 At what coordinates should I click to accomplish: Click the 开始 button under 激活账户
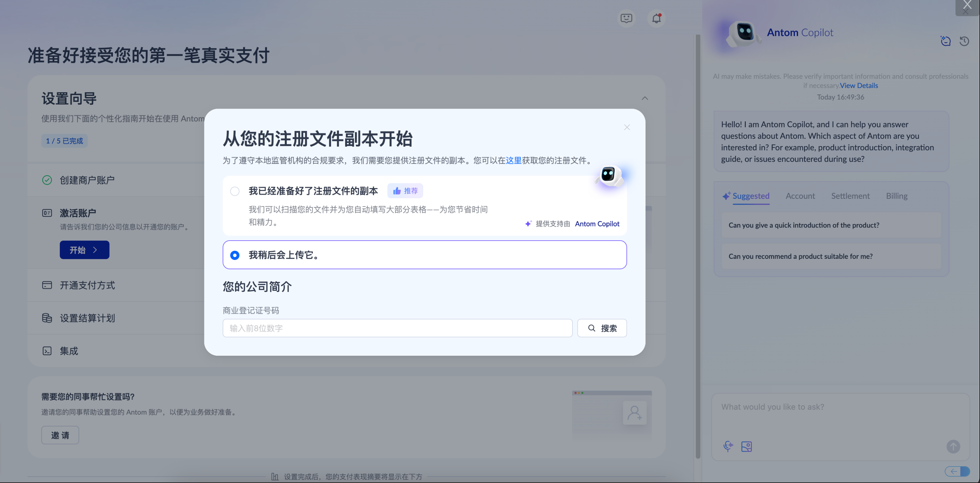85,250
